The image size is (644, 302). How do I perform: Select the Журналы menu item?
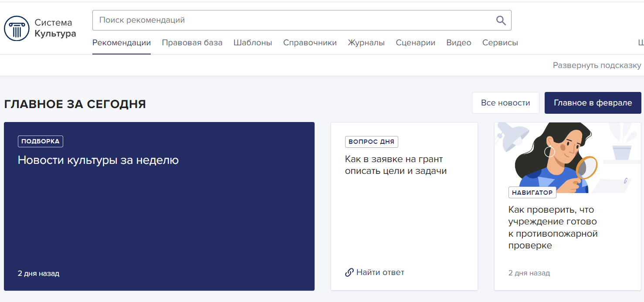[366, 43]
